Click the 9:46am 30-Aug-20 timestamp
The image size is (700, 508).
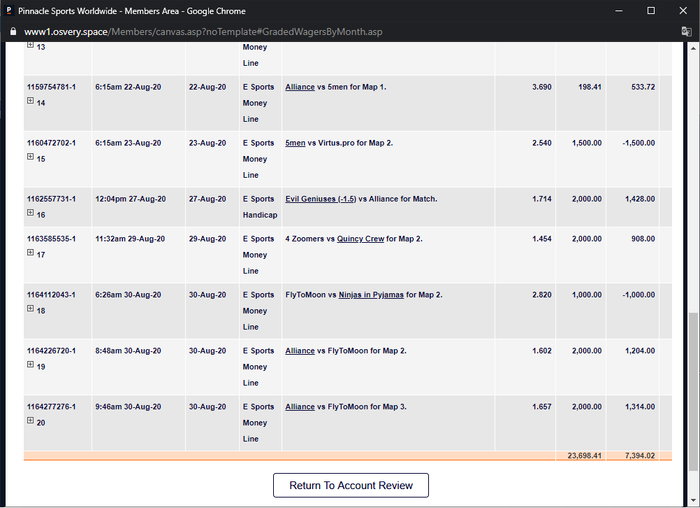(x=128, y=407)
